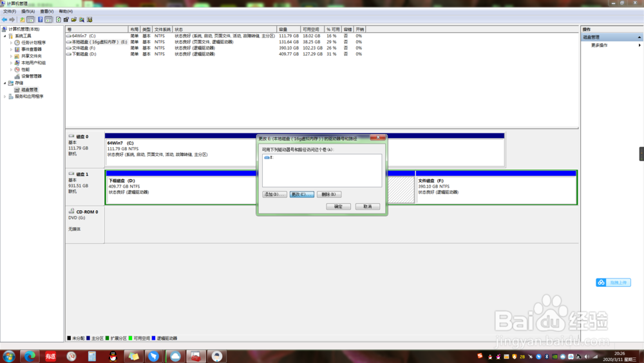The width and height of the screenshot is (644, 363).
Task: Click the Up one level folder icon
Action: pos(22,20)
